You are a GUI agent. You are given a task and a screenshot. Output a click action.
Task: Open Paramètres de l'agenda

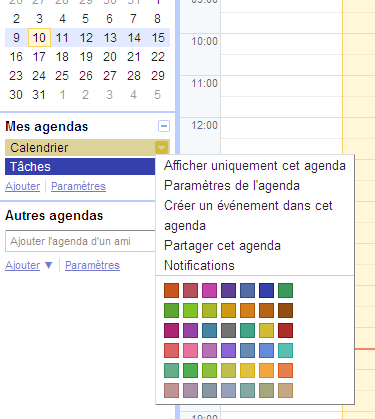[x=232, y=186]
